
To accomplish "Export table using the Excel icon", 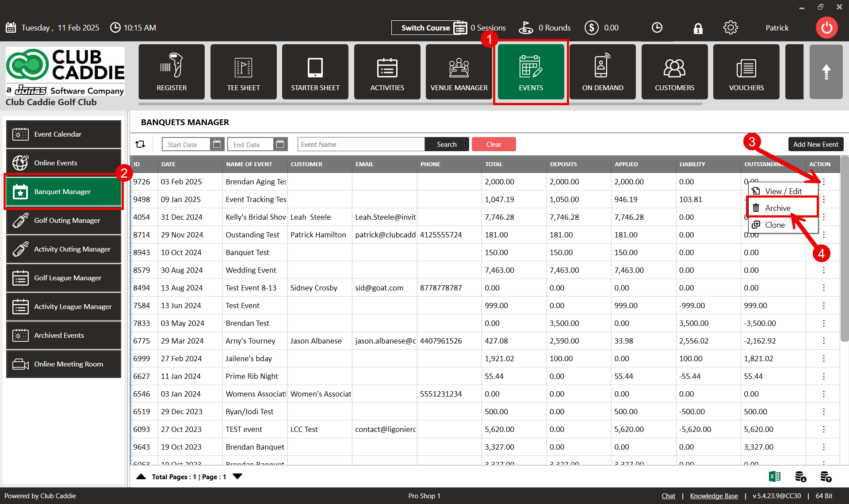I will tap(774, 477).
